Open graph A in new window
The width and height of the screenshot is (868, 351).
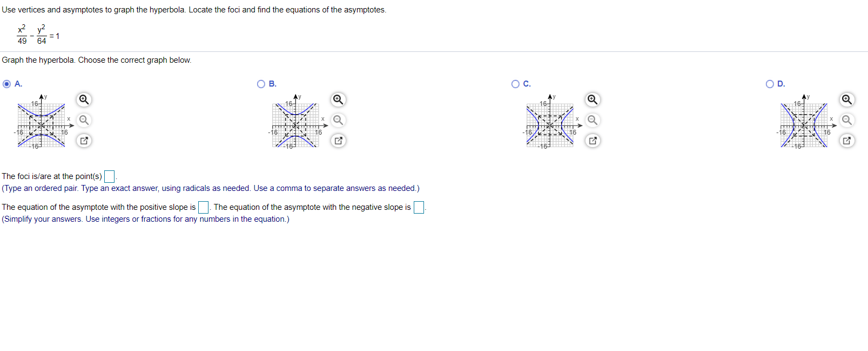pos(84,141)
